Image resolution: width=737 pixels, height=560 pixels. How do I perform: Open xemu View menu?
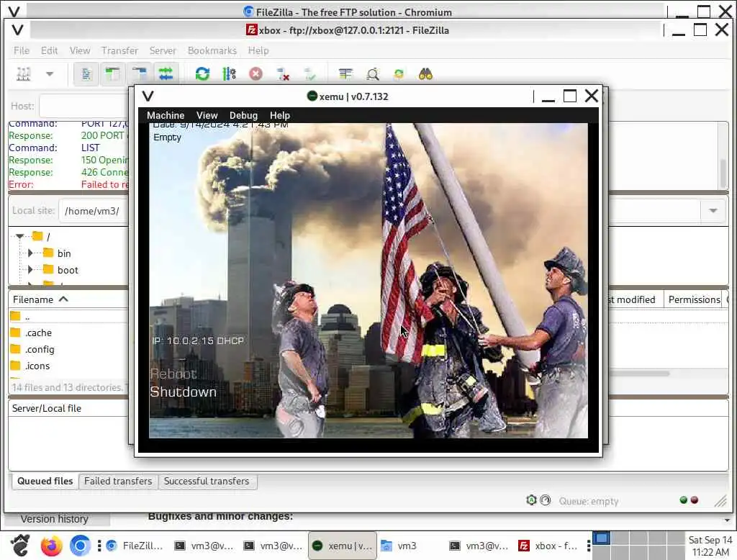207,115
